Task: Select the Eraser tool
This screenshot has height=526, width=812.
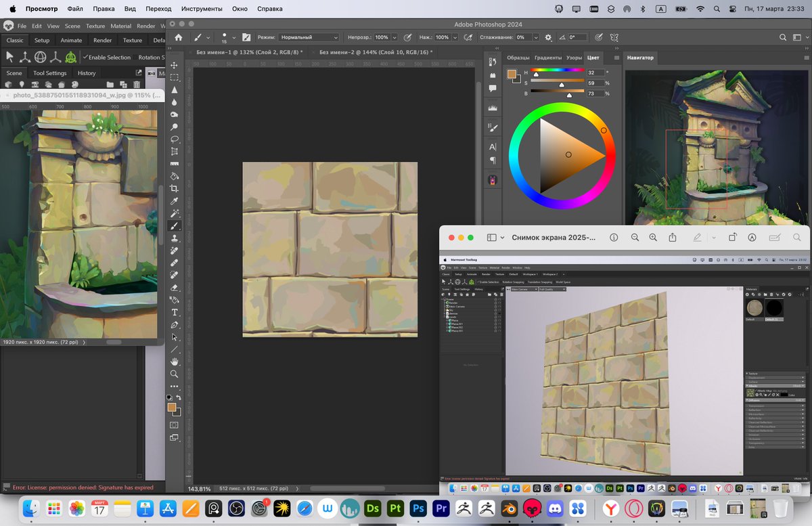Action: 175,288
